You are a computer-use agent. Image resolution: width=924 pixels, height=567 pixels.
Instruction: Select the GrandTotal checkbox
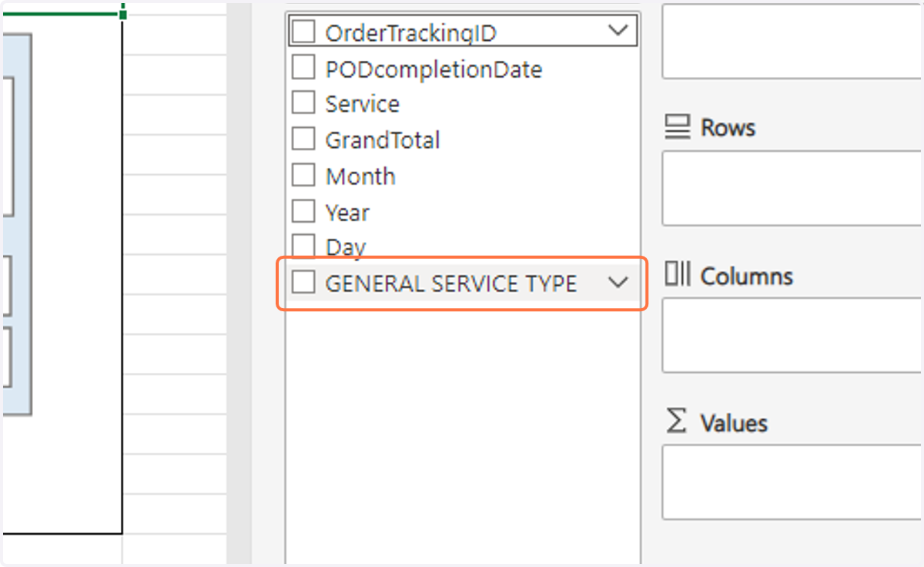(303, 139)
